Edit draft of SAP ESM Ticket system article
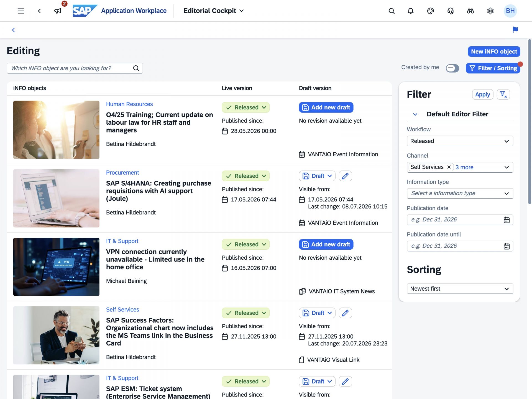532x399 pixels. pos(345,382)
